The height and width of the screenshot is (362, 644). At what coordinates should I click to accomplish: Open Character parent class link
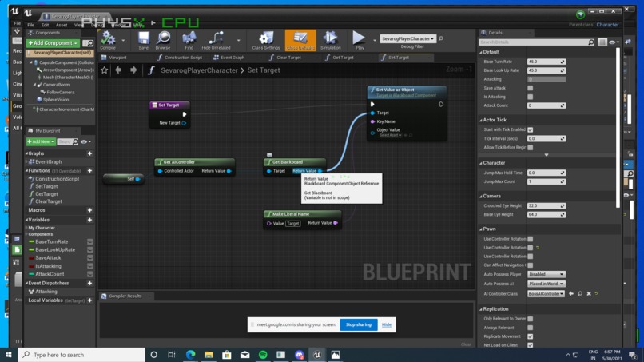click(x=607, y=25)
